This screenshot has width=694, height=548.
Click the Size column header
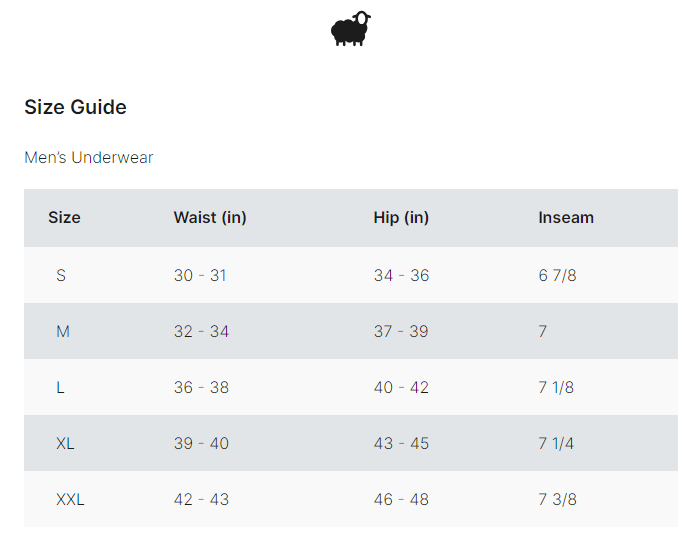[x=64, y=218]
